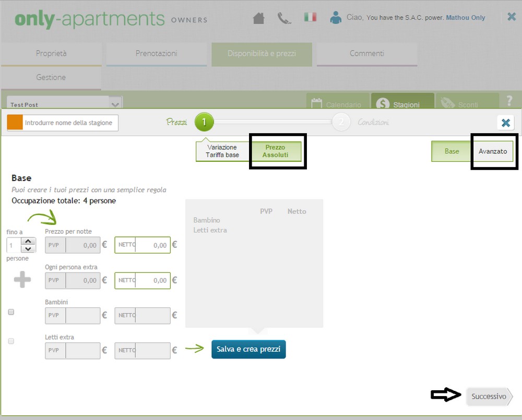Image resolution: width=522 pixels, height=420 pixels.
Task: Click step 1 Prezzi circle
Action: click(204, 123)
